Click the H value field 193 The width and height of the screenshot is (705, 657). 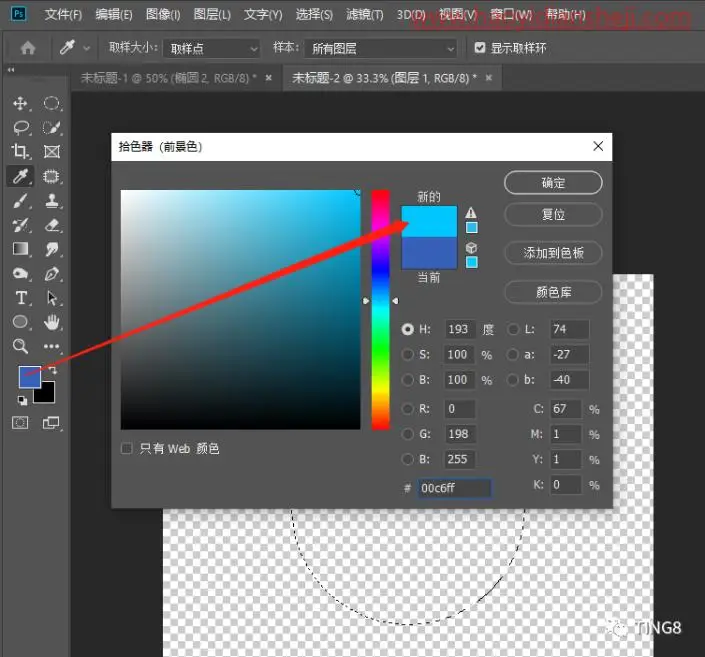tap(460, 329)
